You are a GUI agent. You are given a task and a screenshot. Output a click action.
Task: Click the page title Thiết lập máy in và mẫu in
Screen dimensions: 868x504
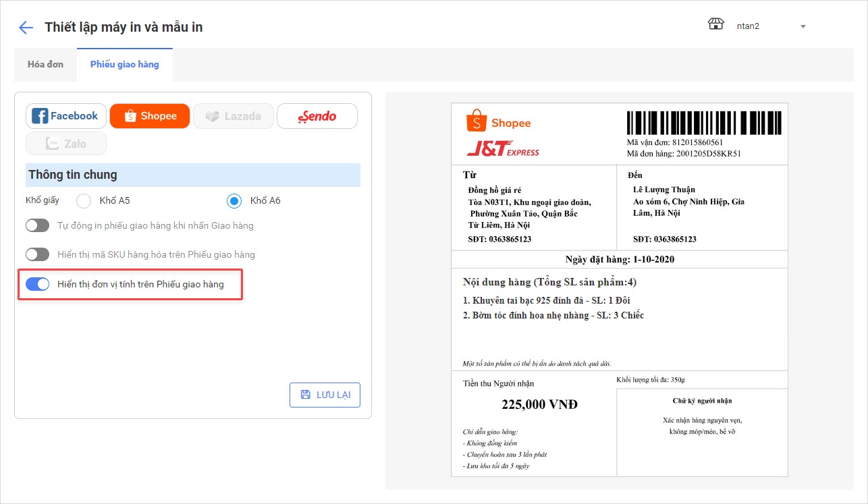coord(124,28)
